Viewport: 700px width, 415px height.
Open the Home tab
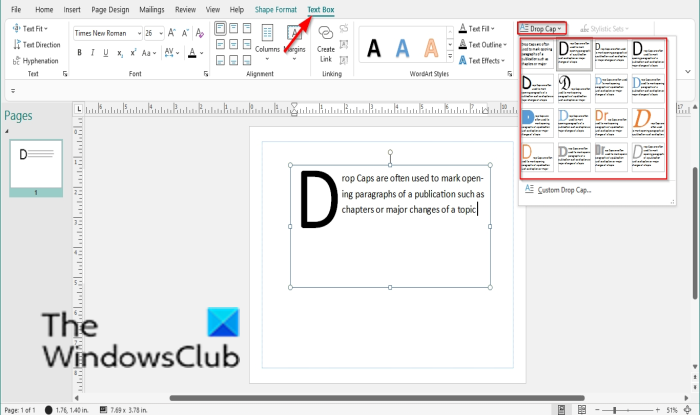44,9
